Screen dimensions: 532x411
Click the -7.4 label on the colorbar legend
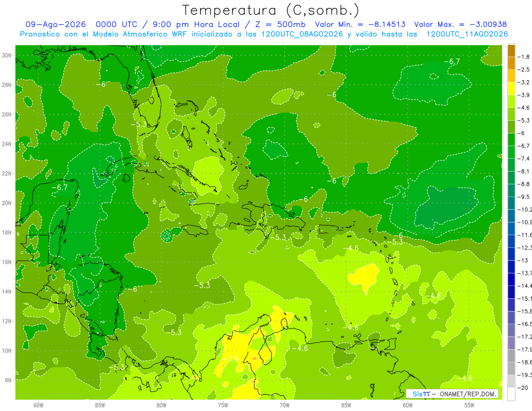(524, 159)
